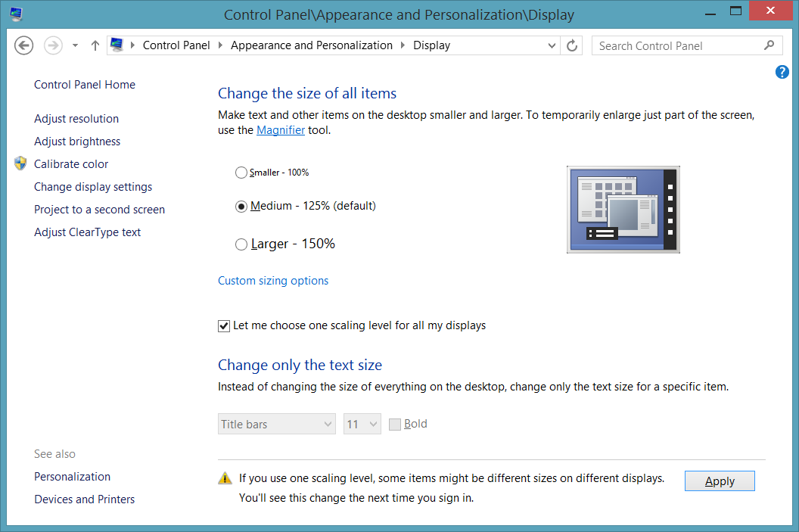The image size is (799, 532).
Task: Click the Back arrow navigation button
Action: pos(24,45)
